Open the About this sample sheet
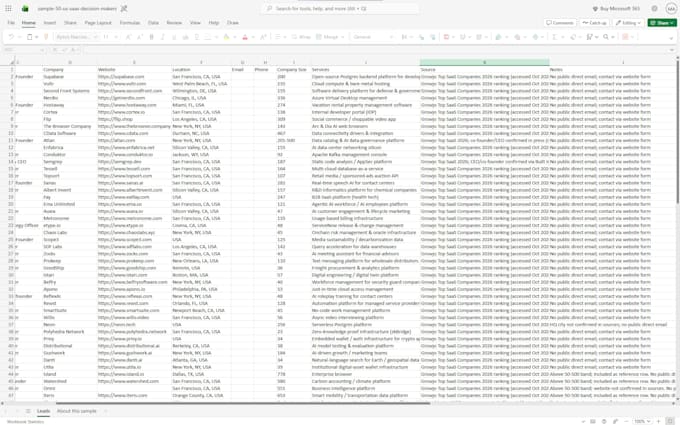The width and height of the screenshot is (680, 425). point(77,411)
